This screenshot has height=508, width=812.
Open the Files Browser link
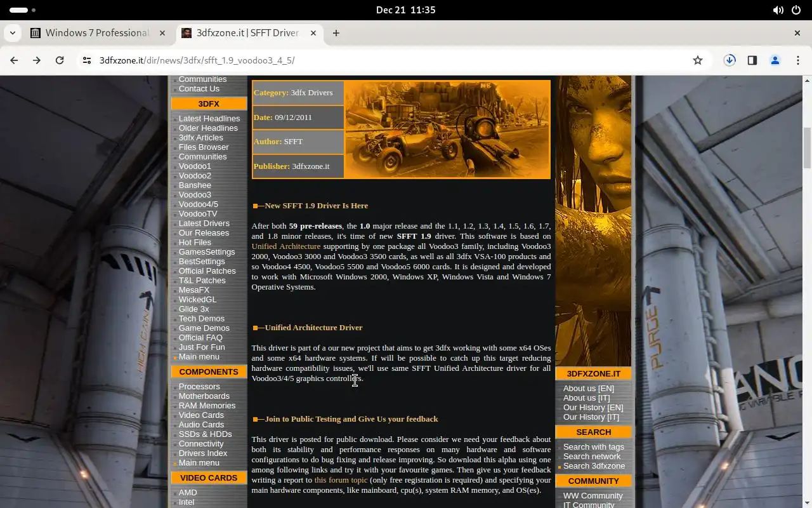[x=203, y=147]
